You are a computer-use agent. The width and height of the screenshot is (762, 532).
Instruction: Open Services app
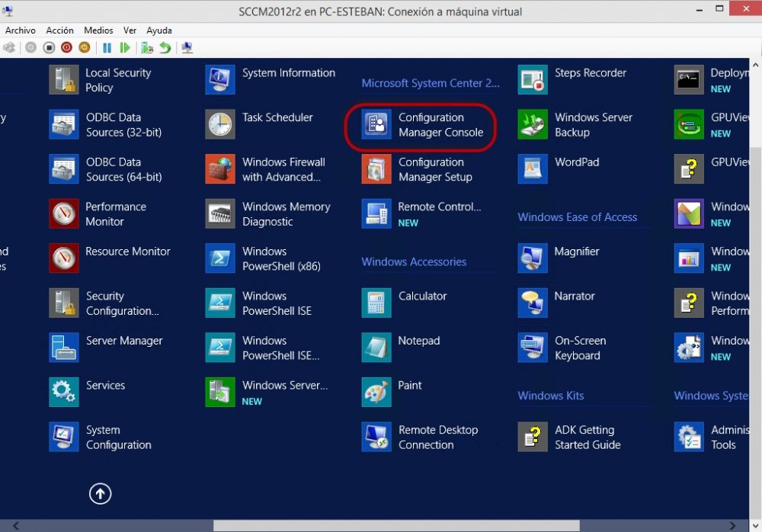point(88,393)
